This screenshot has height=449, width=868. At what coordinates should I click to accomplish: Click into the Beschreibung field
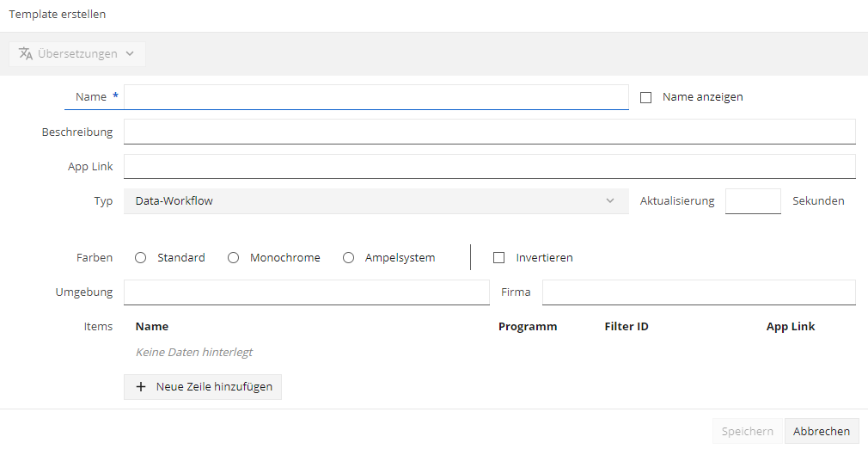(x=490, y=132)
